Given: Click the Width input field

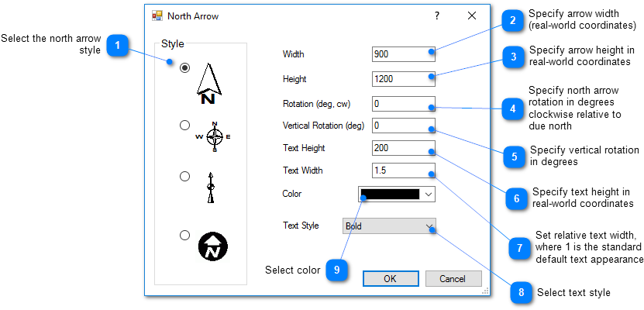Looking at the screenshot, I should click(x=403, y=54).
